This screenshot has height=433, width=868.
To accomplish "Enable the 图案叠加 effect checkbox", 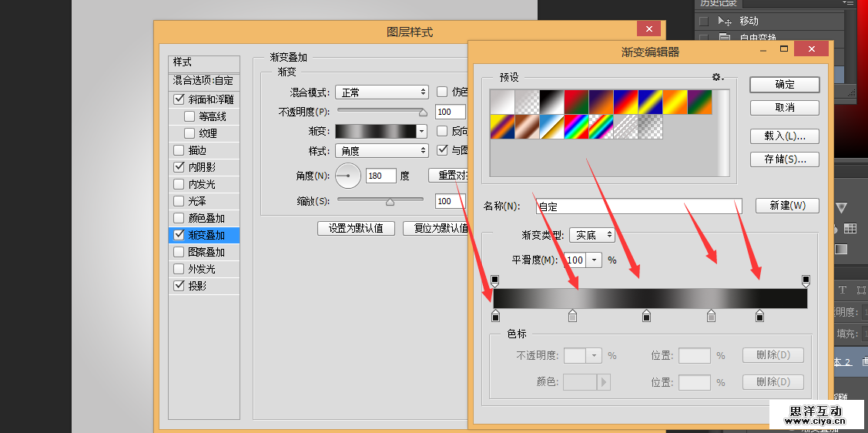I will (x=179, y=252).
